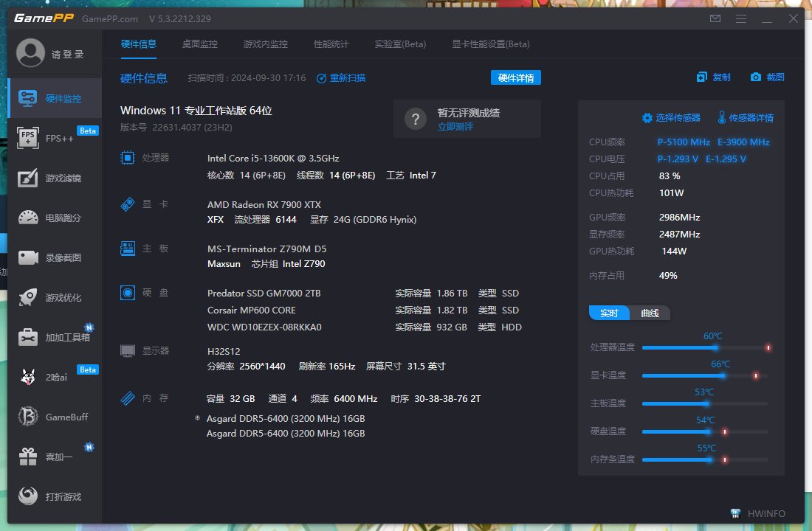Switch to the 性能统计 tab
Viewport: 812px width, 531px height.
(331, 44)
